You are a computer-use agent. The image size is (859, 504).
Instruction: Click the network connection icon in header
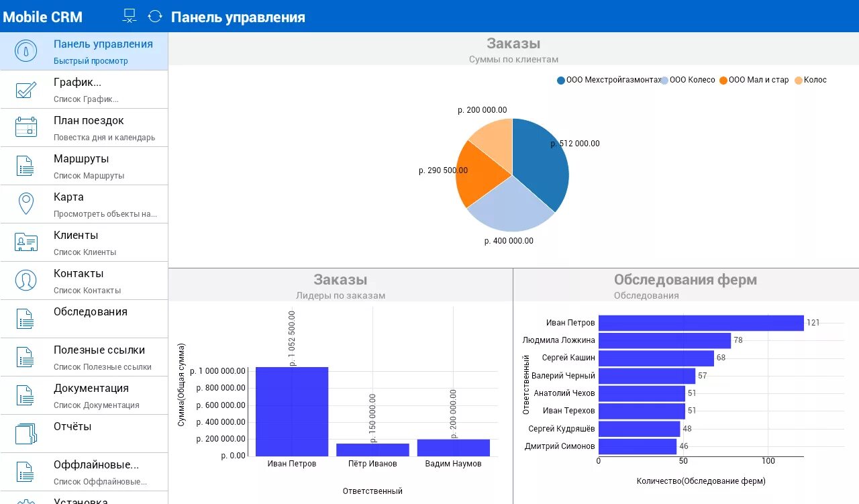click(130, 17)
